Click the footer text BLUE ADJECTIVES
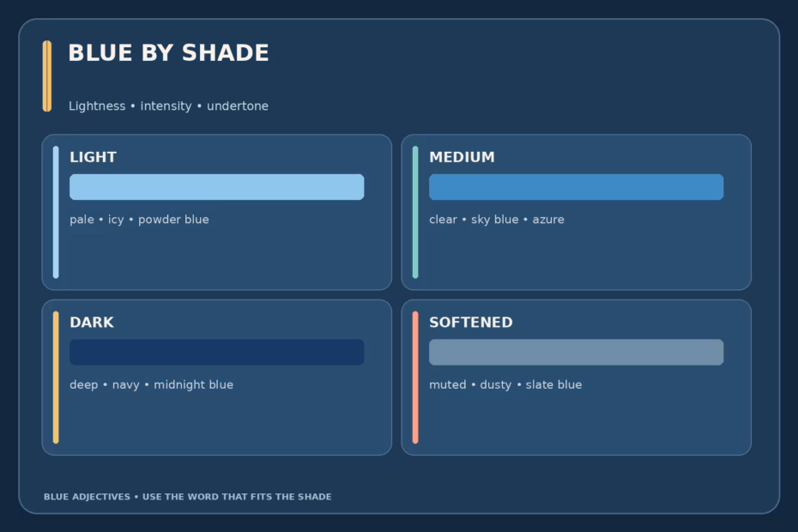This screenshot has height=532, width=798. pyautogui.click(x=87, y=497)
